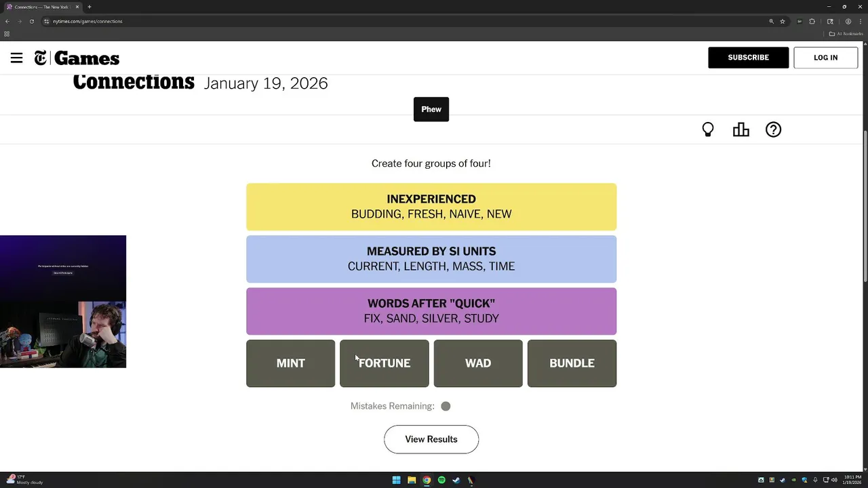
Task: Click the Subscribe button
Action: coord(748,58)
